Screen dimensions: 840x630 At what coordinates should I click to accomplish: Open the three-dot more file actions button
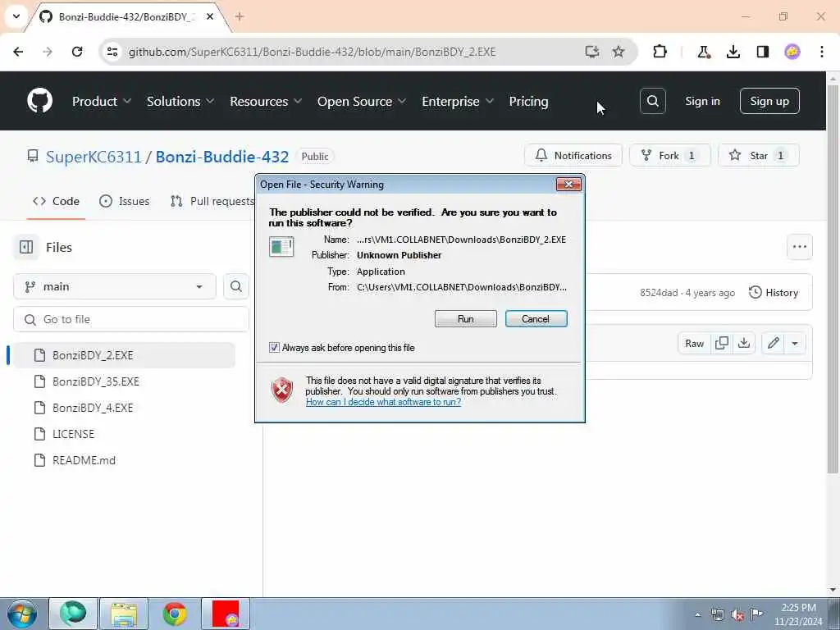click(799, 247)
